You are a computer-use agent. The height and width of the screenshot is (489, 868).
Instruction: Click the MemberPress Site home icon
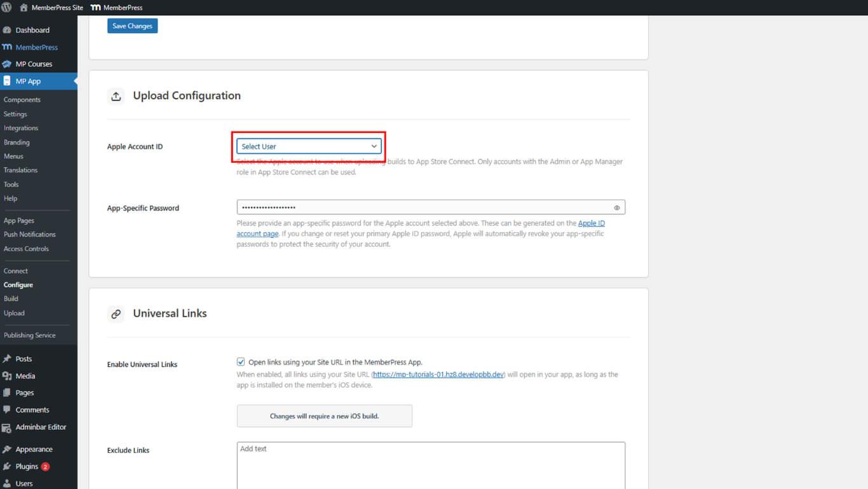(24, 8)
